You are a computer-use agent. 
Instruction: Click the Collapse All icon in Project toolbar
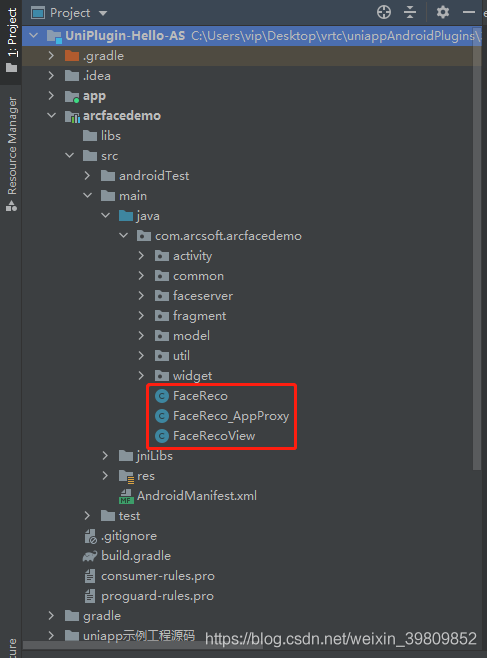coord(410,13)
